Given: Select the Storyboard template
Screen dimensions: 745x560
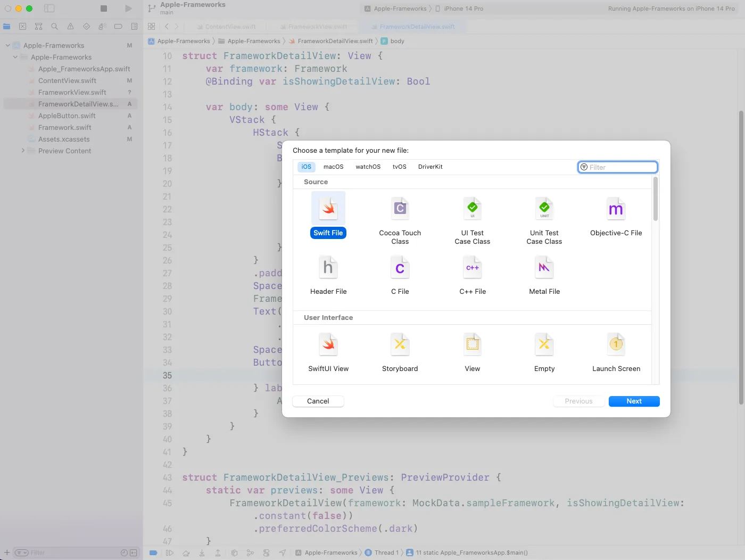Looking at the screenshot, I should click(400, 344).
